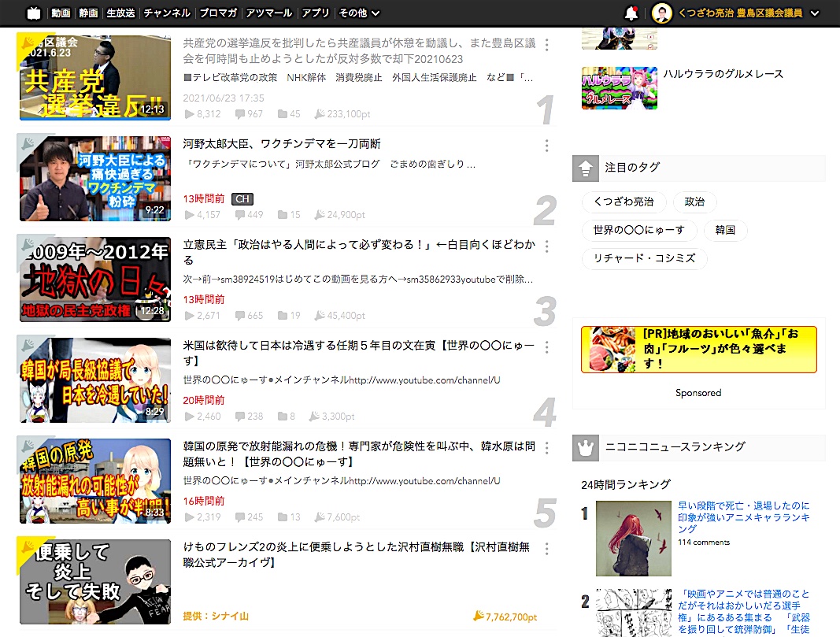Open 韓国の原発 放射能漏れ thumbnail
Viewport: 840px width, 637px height.
click(95, 480)
